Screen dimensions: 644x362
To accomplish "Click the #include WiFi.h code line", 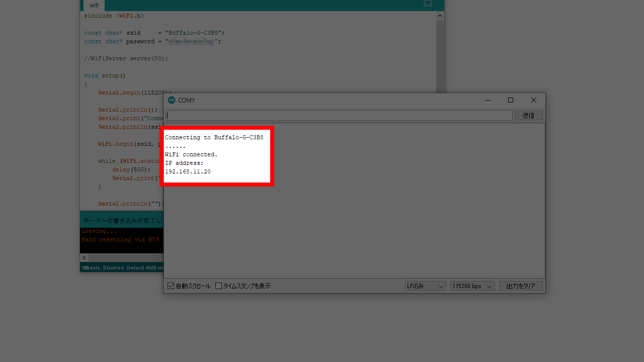I will pos(114,16).
